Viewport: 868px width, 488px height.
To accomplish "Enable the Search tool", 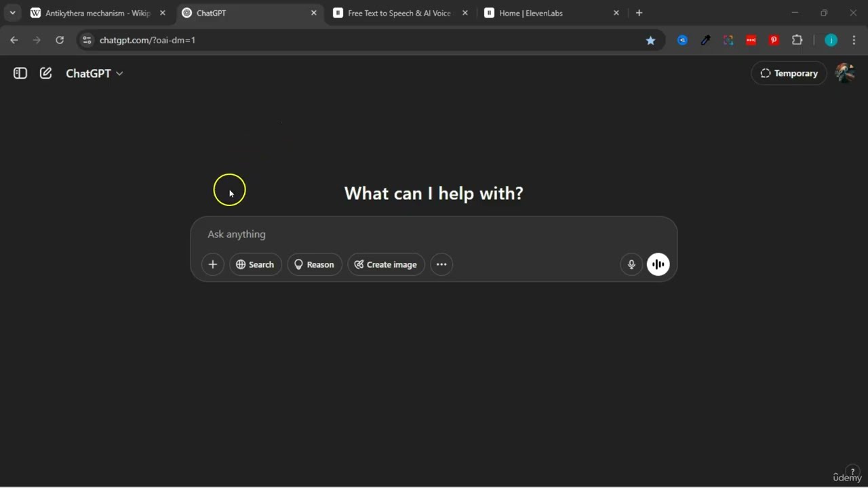I will [256, 264].
